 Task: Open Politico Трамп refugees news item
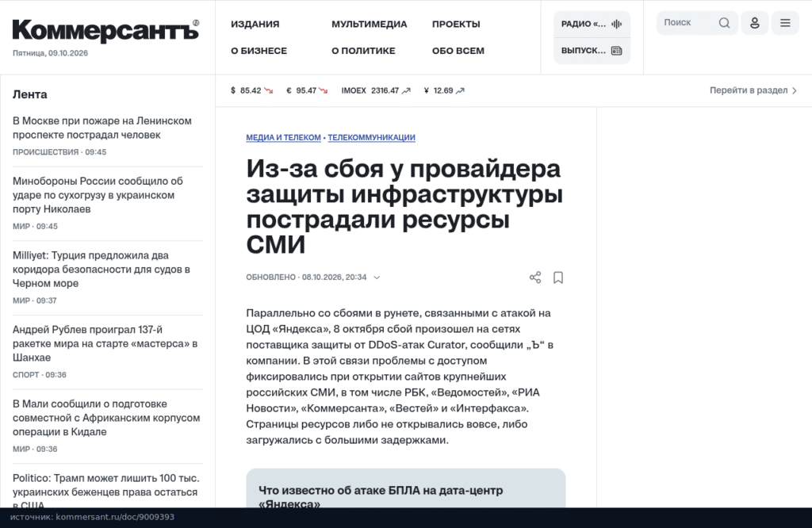(x=106, y=490)
